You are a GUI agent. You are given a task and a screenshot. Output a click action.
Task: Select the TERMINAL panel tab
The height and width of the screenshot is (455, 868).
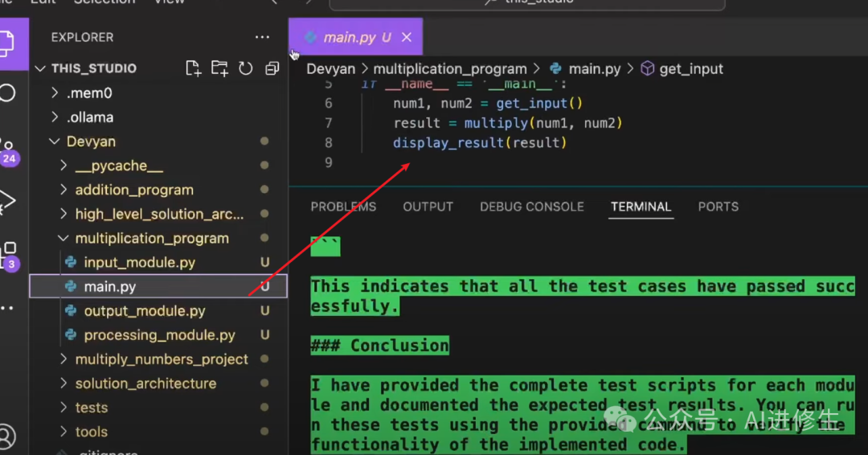[641, 207]
